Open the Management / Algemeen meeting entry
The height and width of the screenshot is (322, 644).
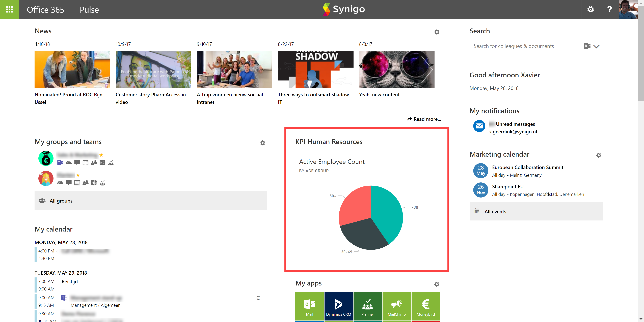[x=95, y=305]
